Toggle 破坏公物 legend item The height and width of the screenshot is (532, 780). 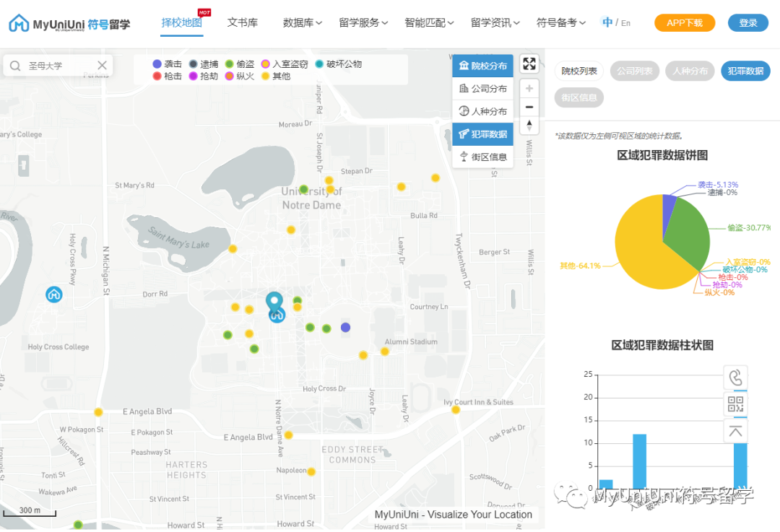(x=339, y=64)
